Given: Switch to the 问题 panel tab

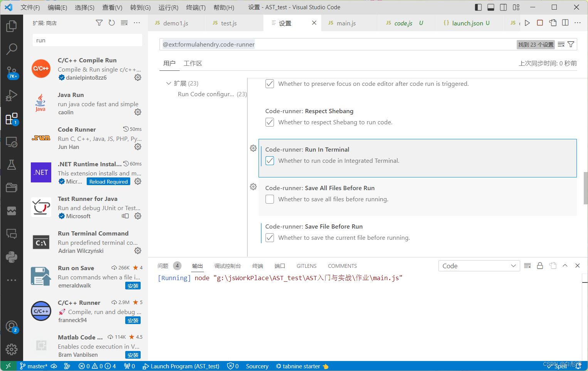Looking at the screenshot, I should tap(163, 266).
